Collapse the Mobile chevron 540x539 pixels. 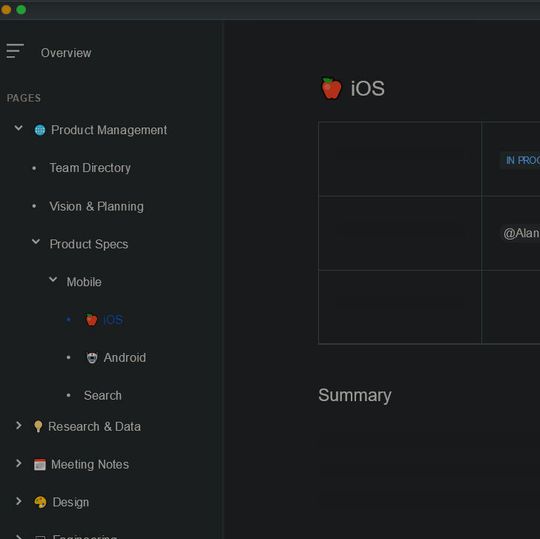[x=53, y=279]
